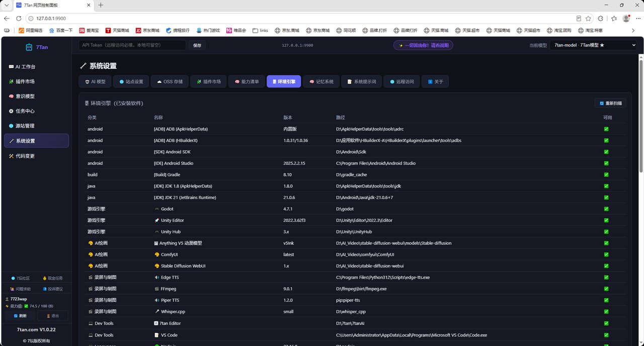Viewport: 644px width, 346px height.
Task: Click the Whisper.cpp microphone icon
Action: (156, 312)
